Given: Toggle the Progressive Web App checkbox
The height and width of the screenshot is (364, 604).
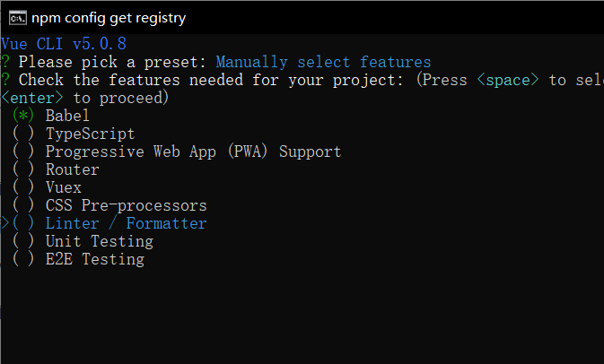Looking at the screenshot, I should point(23,152).
